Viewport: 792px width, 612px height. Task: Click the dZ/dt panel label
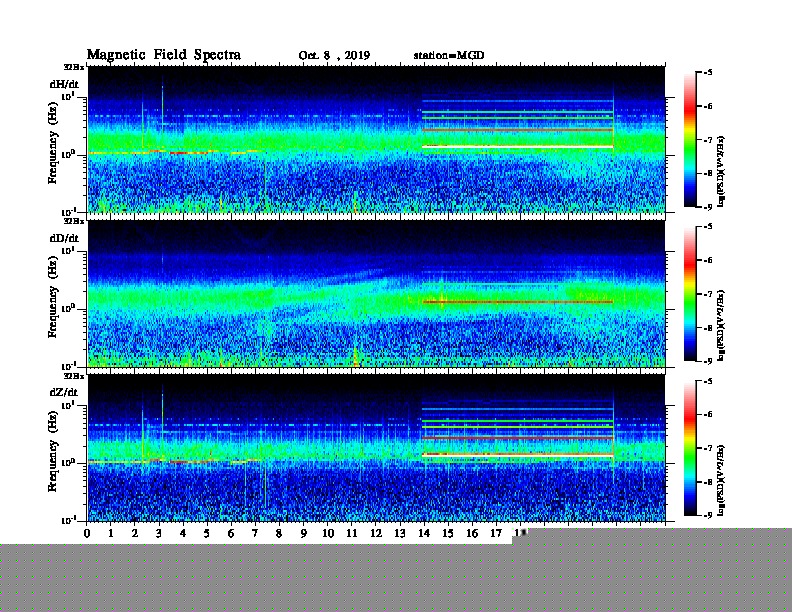click(x=64, y=392)
